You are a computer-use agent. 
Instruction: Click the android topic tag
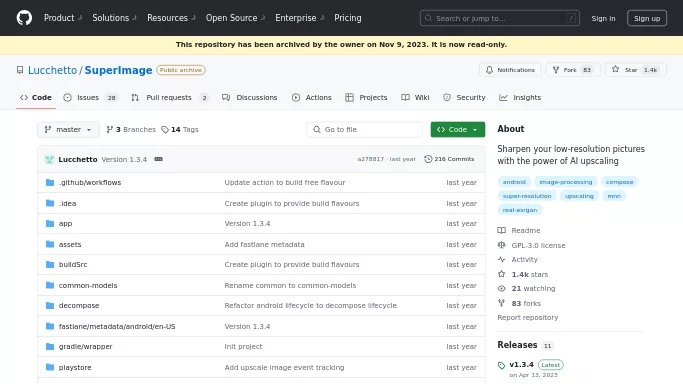pos(514,182)
